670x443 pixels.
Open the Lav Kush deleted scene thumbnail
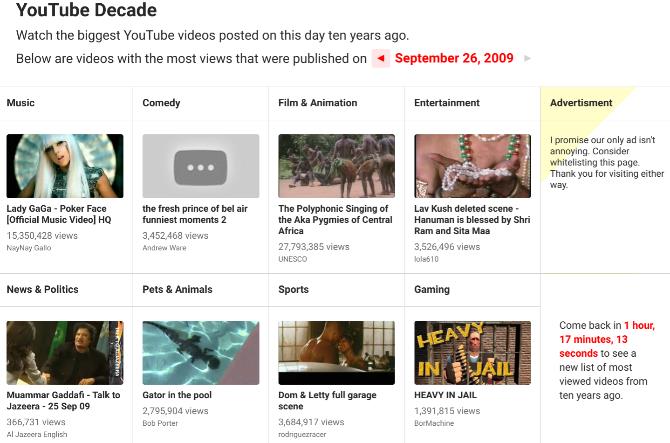coord(473,166)
